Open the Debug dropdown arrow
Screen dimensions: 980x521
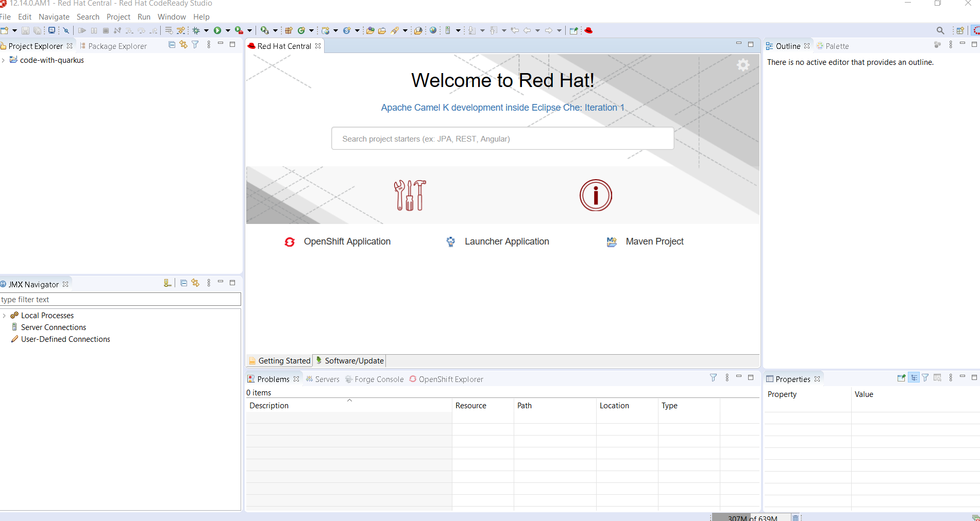(x=207, y=31)
